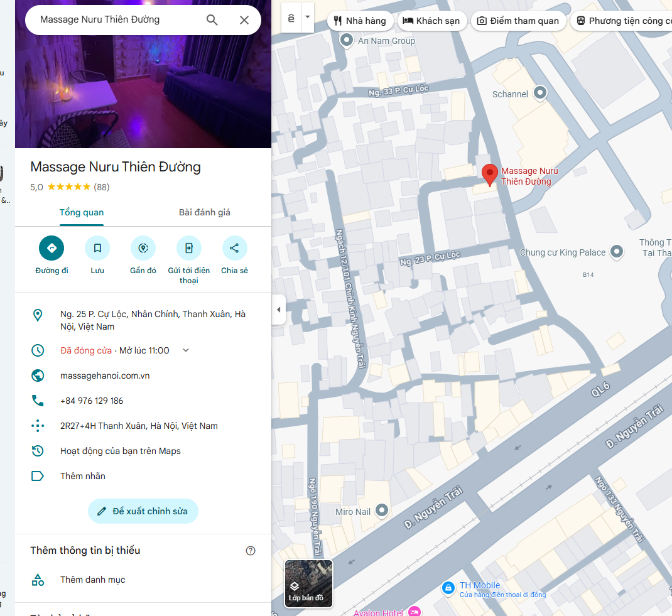Open help icon beside Thêm thông tin bị thiếu
The height and width of the screenshot is (616, 672).
click(251, 551)
